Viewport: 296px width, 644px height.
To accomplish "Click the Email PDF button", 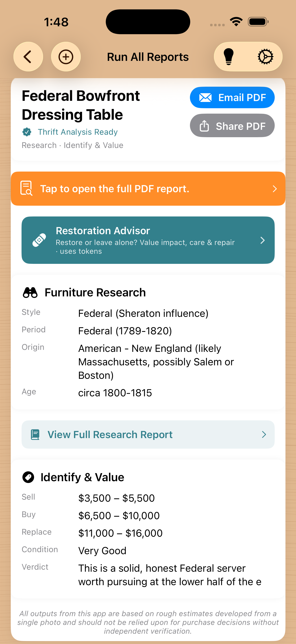I will pos(232,97).
